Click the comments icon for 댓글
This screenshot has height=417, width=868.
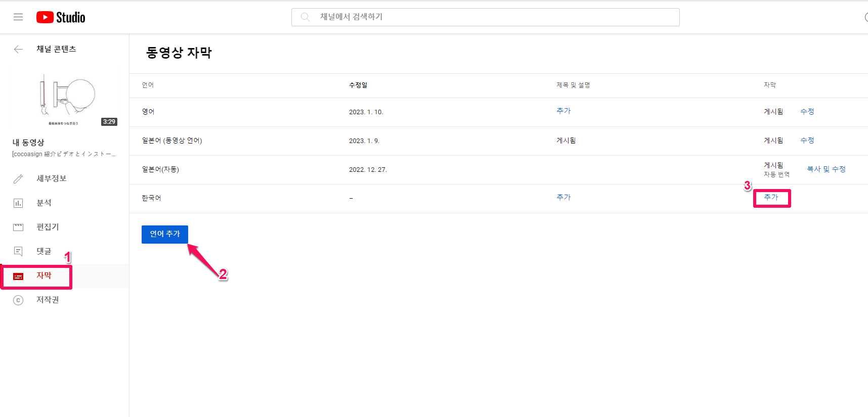coord(18,251)
